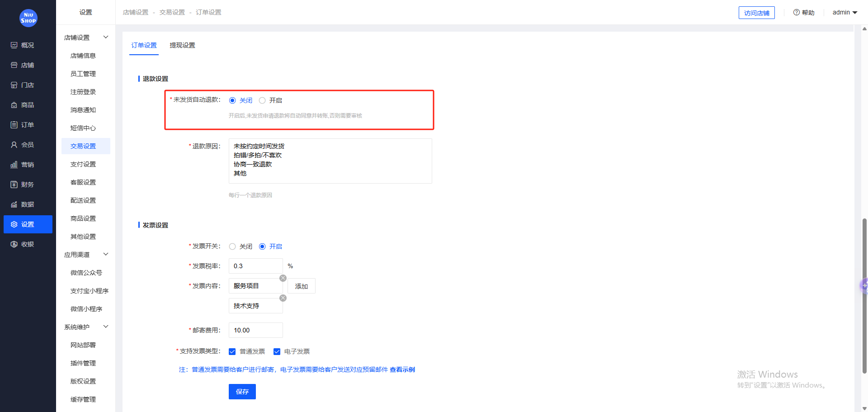Enable 开启 for 未发货自动退款
This screenshot has width=868, height=412.
[262, 100]
